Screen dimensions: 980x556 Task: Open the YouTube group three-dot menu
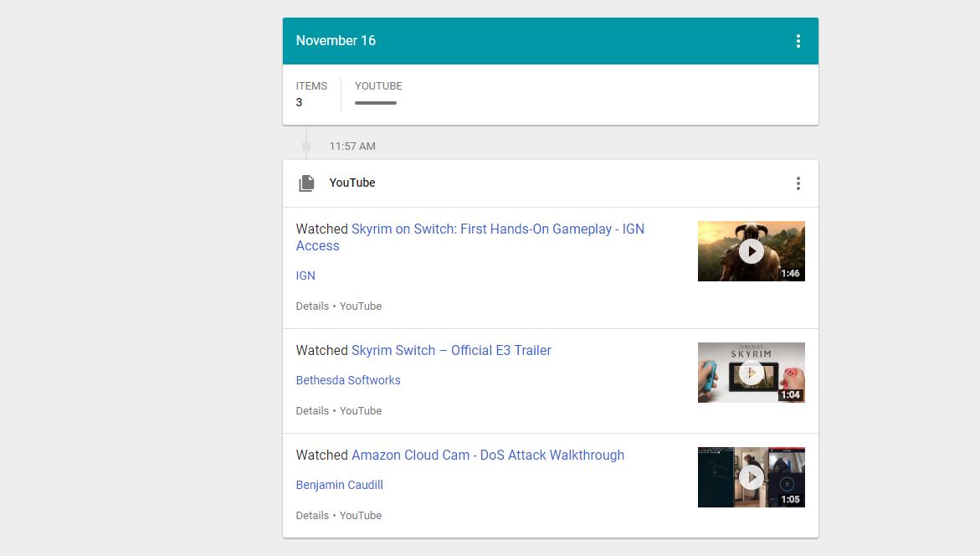(798, 183)
